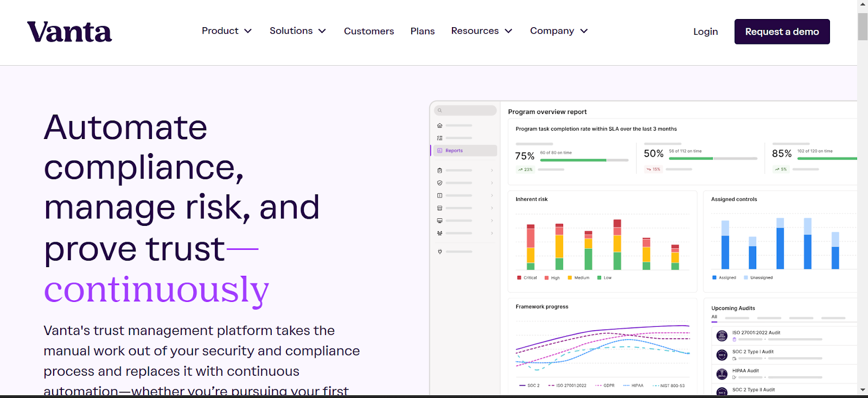Click the Reports chart icon in sidebar

coord(439,150)
